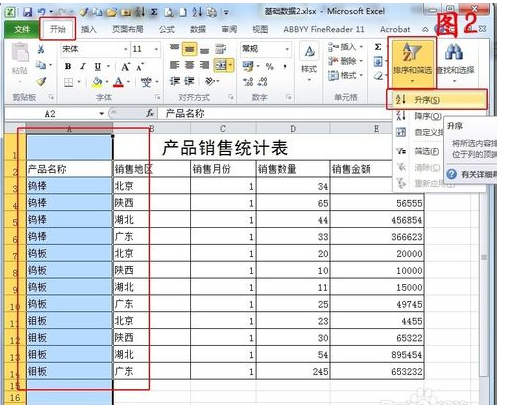Click the help question mark in tooltip
The image size is (513, 405).
(x=451, y=174)
